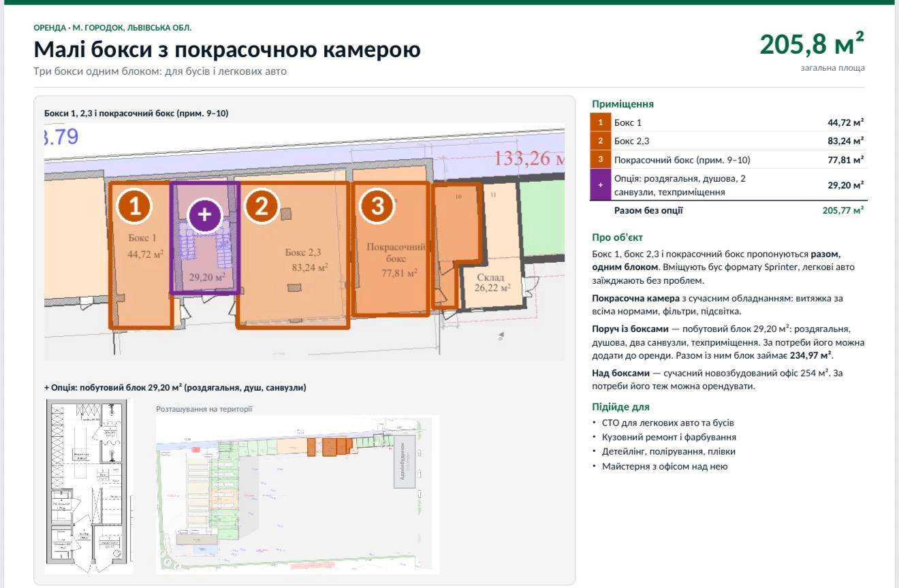Click the orange circle marker number 3
Image resolution: width=899 pixels, height=588 pixels.
pyautogui.click(x=377, y=207)
